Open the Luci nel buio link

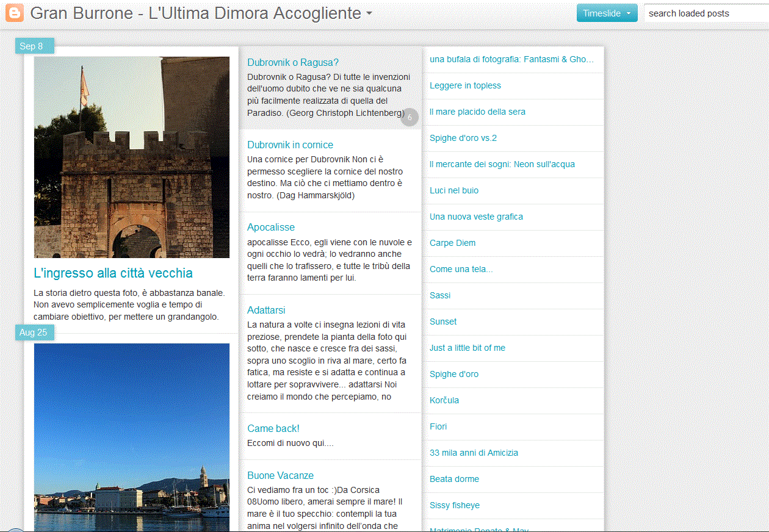(x=454, y=190)
